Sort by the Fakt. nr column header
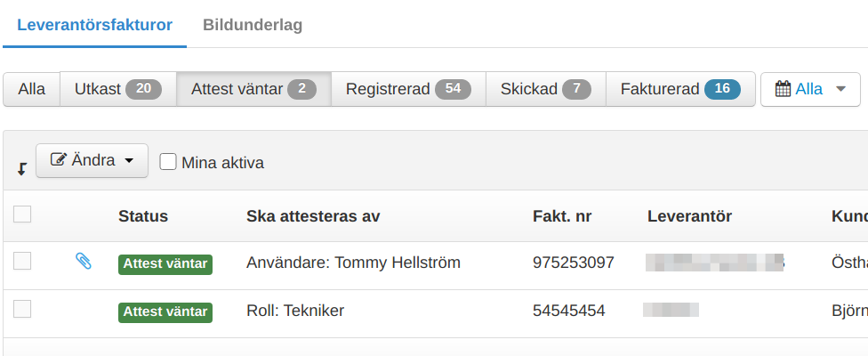 562,216
